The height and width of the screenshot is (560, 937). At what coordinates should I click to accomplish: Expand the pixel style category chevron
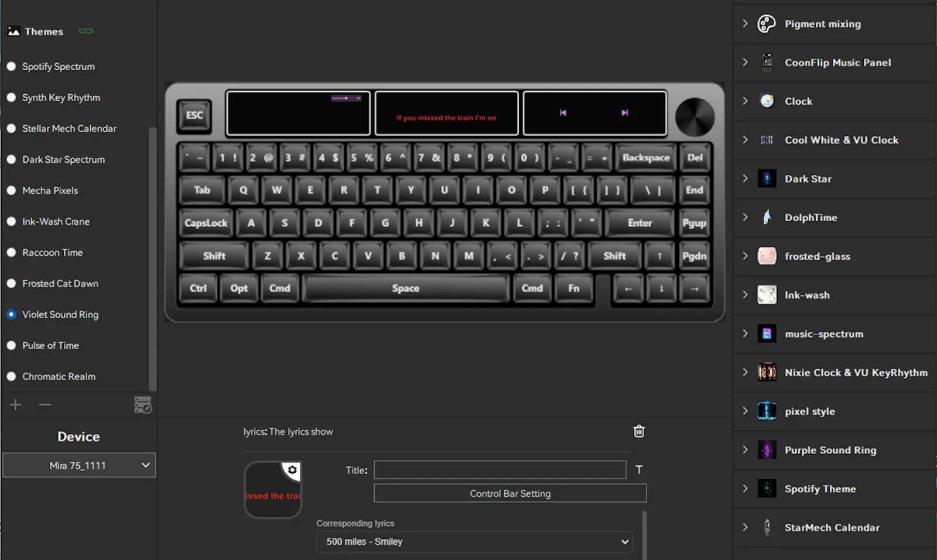[x=745, y=411]
